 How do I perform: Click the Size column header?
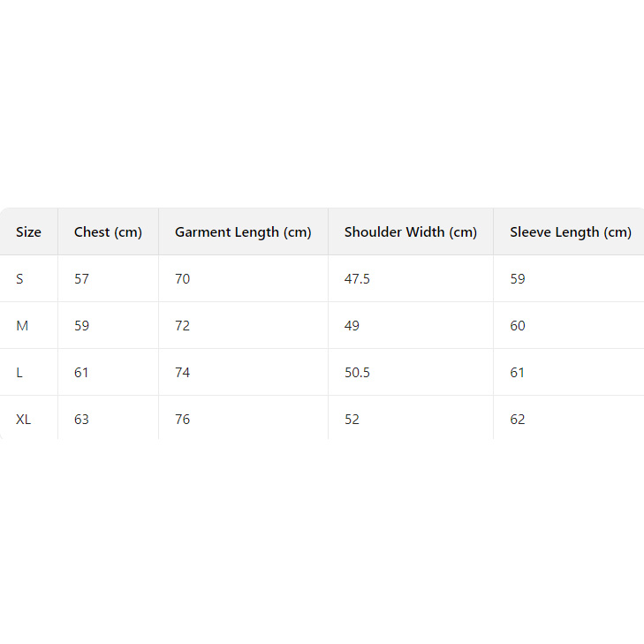(x=28, y=232)
